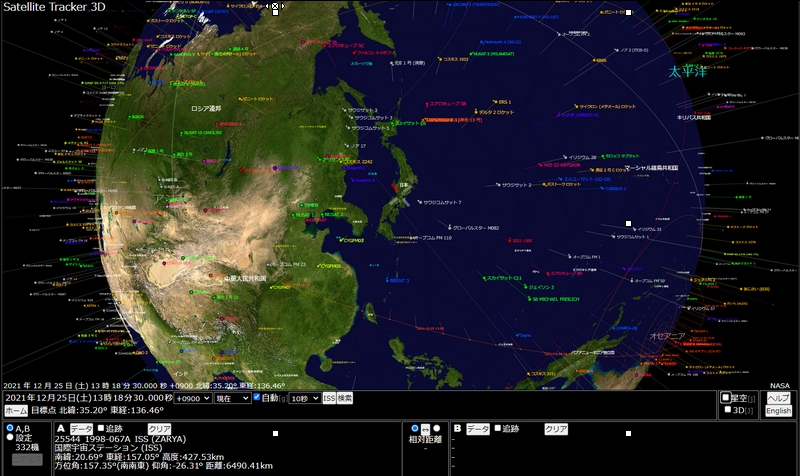Enable 追跡 tracking for satellite B
This screenshot has width=800, height=476.
[497, 428]
